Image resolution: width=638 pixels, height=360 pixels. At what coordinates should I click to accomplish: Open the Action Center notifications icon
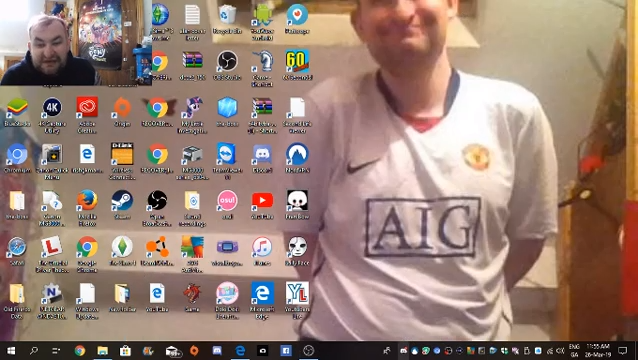tap(623, 351)
